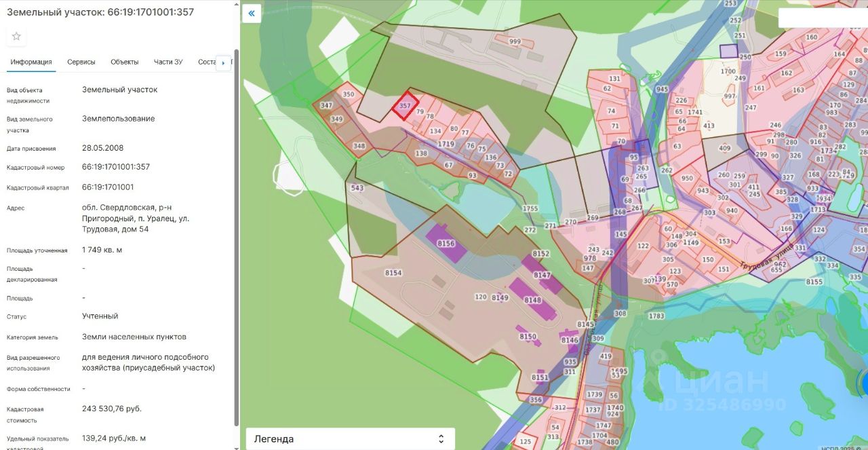Click land category Земли населенных пунктов

click(134, 337)
